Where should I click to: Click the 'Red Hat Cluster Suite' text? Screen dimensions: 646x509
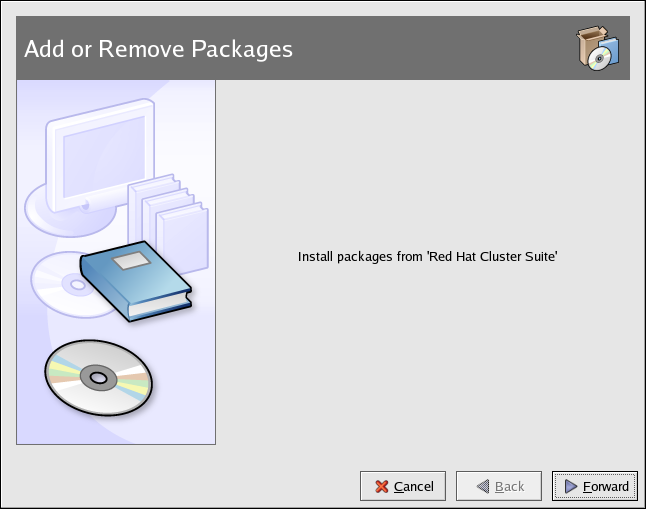(x=492, y=257)
